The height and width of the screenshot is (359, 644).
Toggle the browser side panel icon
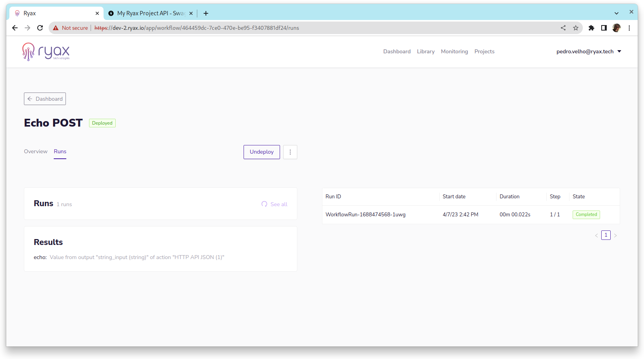click(604, 28)
